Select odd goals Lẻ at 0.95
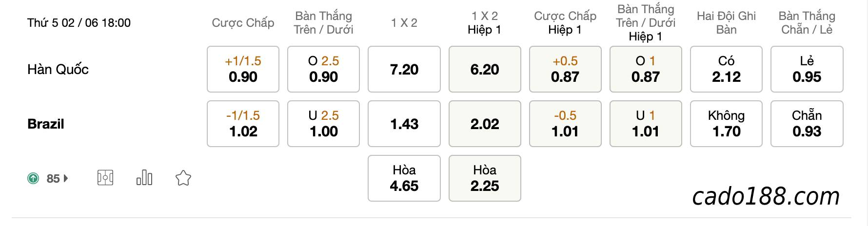Viewport: 868px width, 226px height. click(807, 69)
